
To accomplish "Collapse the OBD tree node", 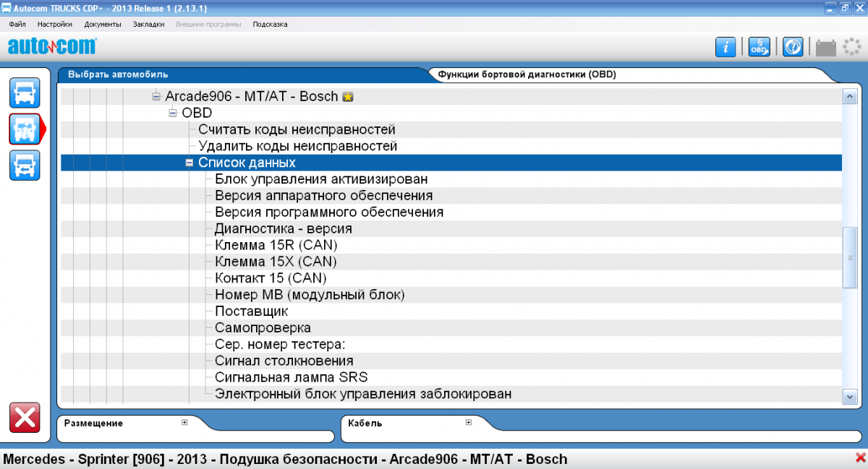I will [x=172, y=113].
